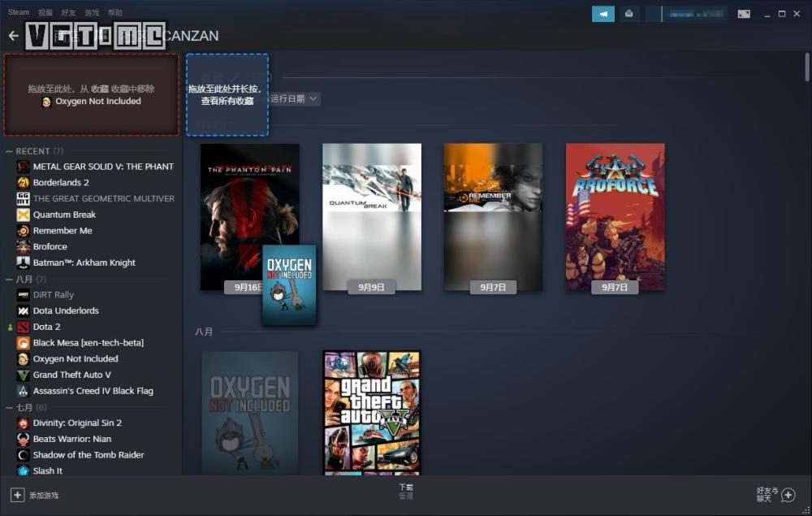
Task: Select the Borderlands 2 icon in the sidebar
Action: click(22, 182)
